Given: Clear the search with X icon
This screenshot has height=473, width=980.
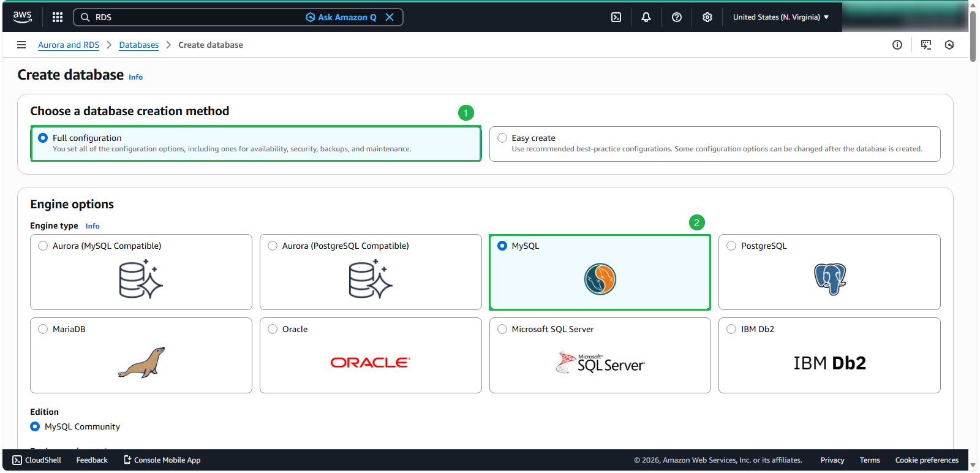Looking at the screenshot, I should click(x=390, y=17).
